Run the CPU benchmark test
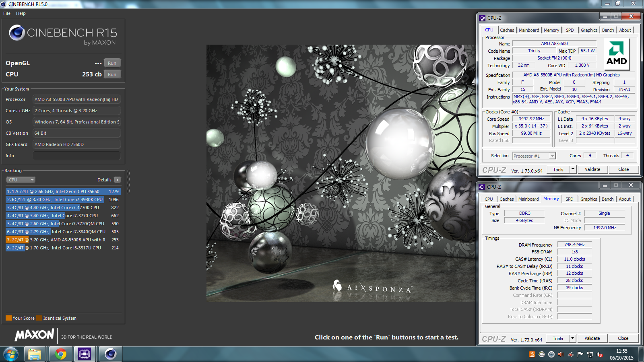Viewport: 644px width, 362px height. [x=112, y=74]
